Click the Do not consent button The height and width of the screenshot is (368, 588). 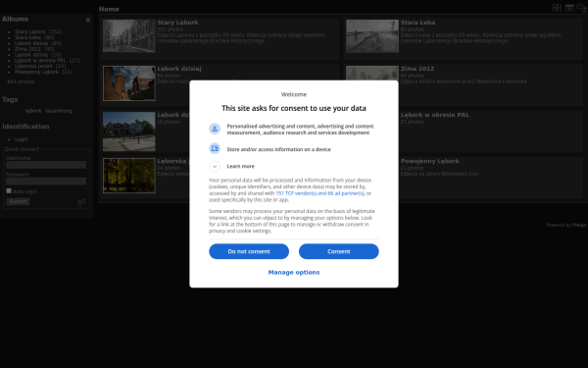249,251
